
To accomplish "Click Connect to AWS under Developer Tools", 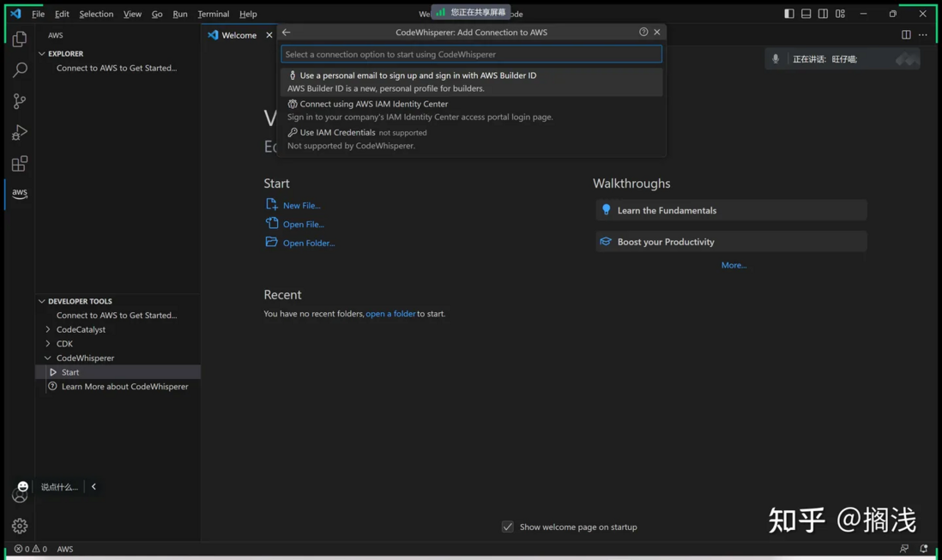I will pyautogui.click(x=117, y=315).
